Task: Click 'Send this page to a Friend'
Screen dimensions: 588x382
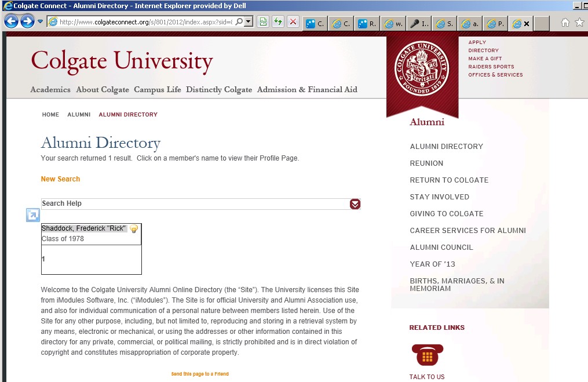Action: pos(200,374)
